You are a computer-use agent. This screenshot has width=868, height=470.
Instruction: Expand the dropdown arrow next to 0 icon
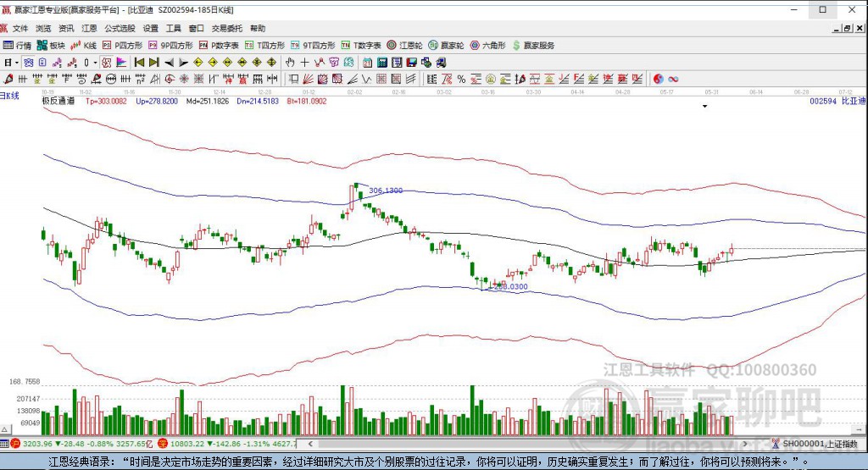click(x=95, y=63)
